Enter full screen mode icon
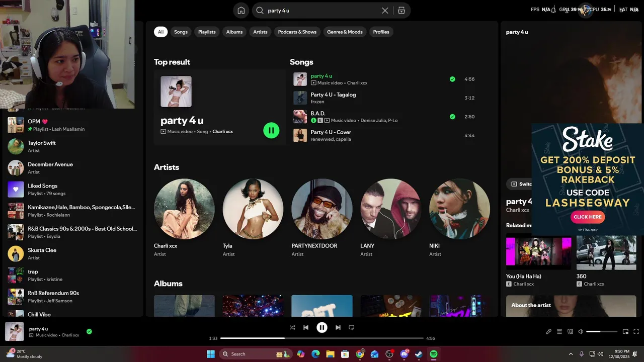The image size is (644, 362). (x=636, y=332)
